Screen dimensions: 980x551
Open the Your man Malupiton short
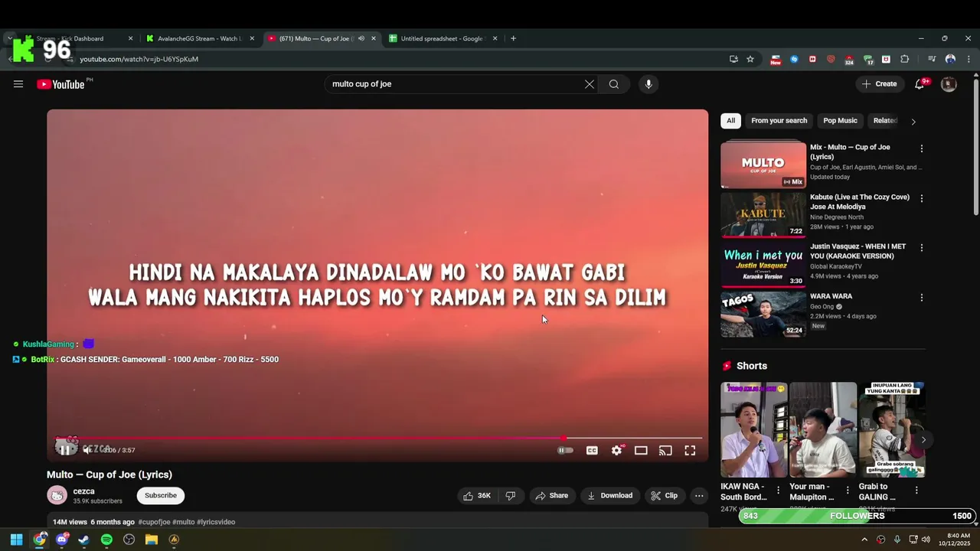tap(823, 430)
